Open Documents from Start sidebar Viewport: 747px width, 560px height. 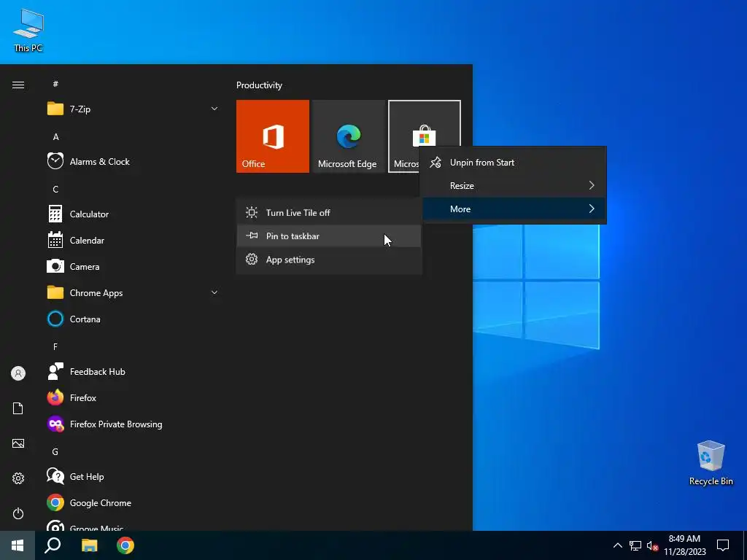pyautogui.click(x=18, y=408)
